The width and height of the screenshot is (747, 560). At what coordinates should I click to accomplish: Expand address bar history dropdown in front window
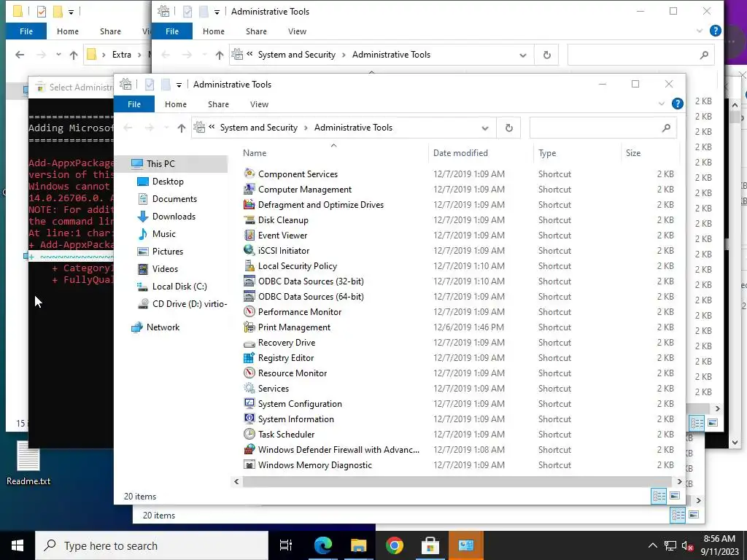pos(485,128)
